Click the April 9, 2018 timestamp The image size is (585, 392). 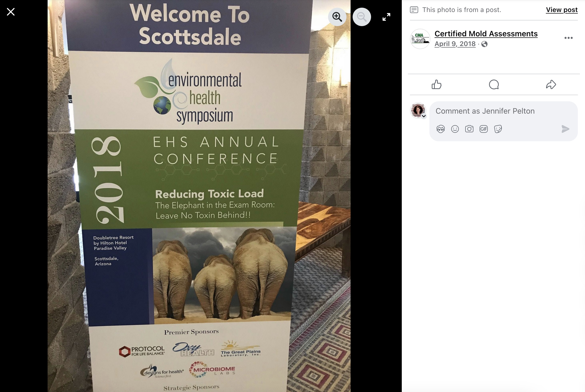[x=455, y=44]
